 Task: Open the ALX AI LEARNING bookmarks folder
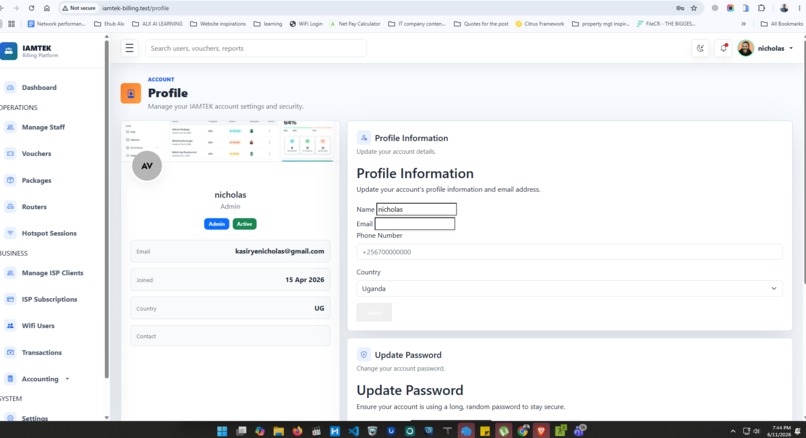click(157, 24)
